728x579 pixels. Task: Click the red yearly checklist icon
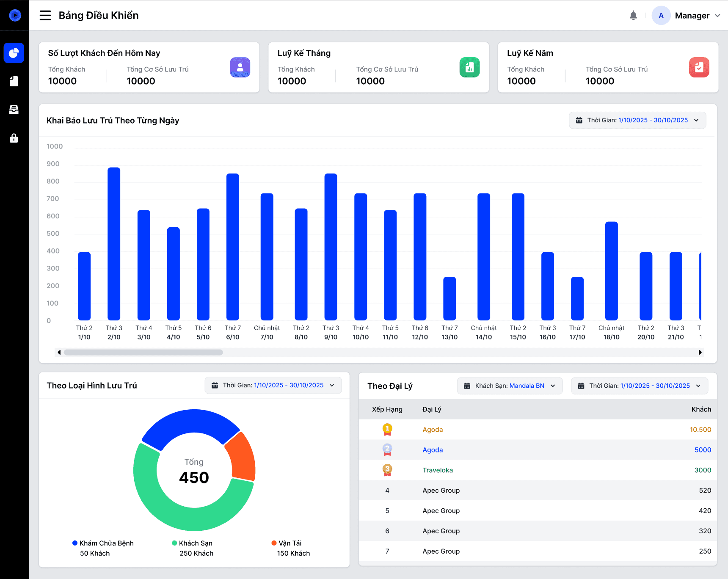click(x=699, y=67)
